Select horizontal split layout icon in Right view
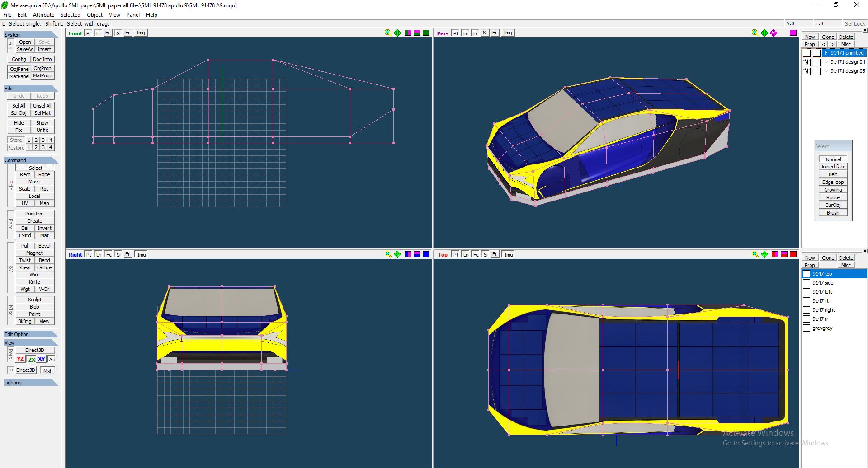 (x=417, y=254)
